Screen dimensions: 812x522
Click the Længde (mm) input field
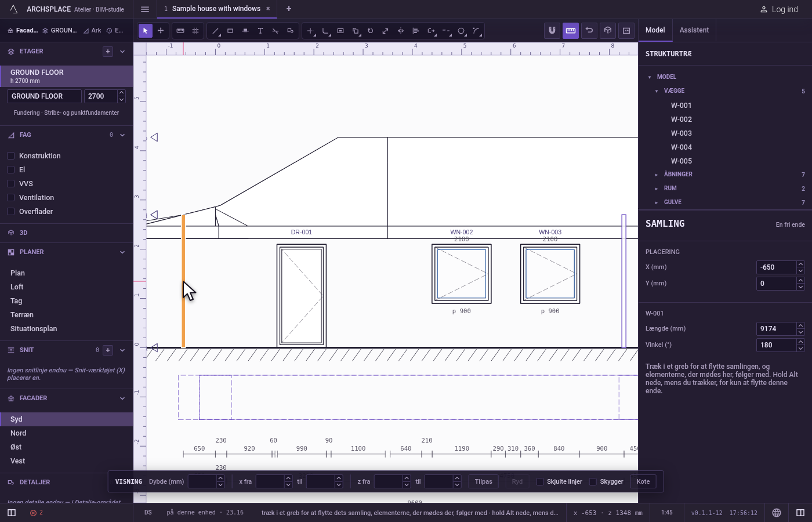[777, 329]
